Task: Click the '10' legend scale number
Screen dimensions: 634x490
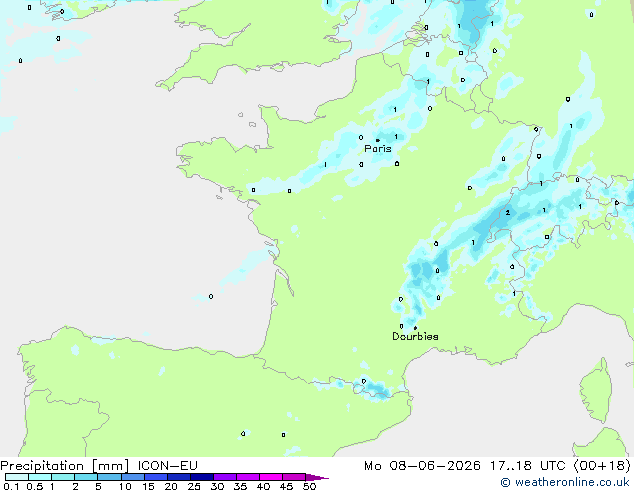Action: coord(125,486)
